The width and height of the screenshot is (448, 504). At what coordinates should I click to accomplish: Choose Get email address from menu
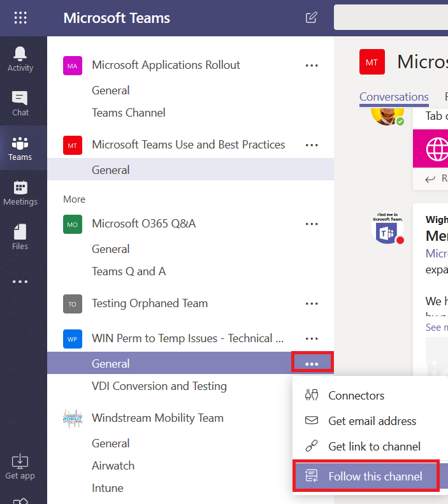pos(372,421)
